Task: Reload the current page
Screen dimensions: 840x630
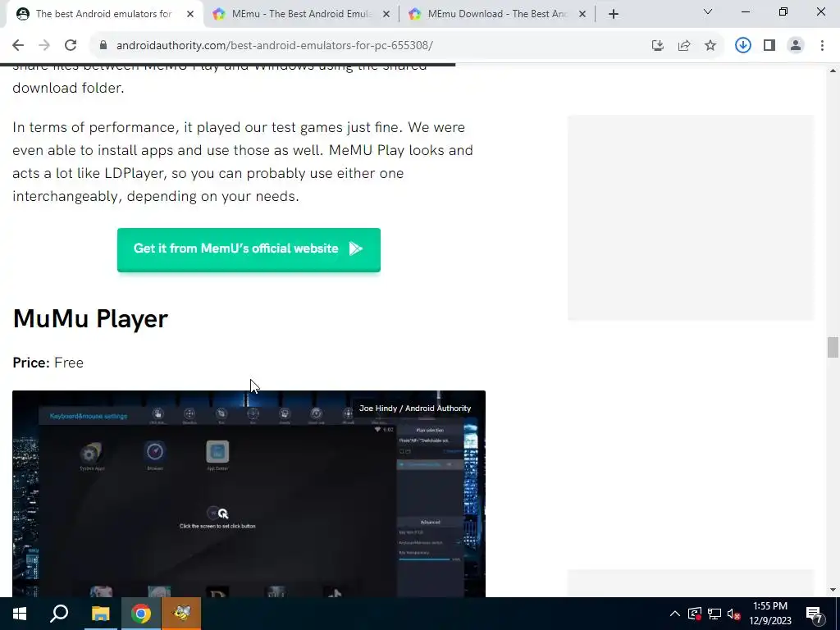Action: [71, 46]
